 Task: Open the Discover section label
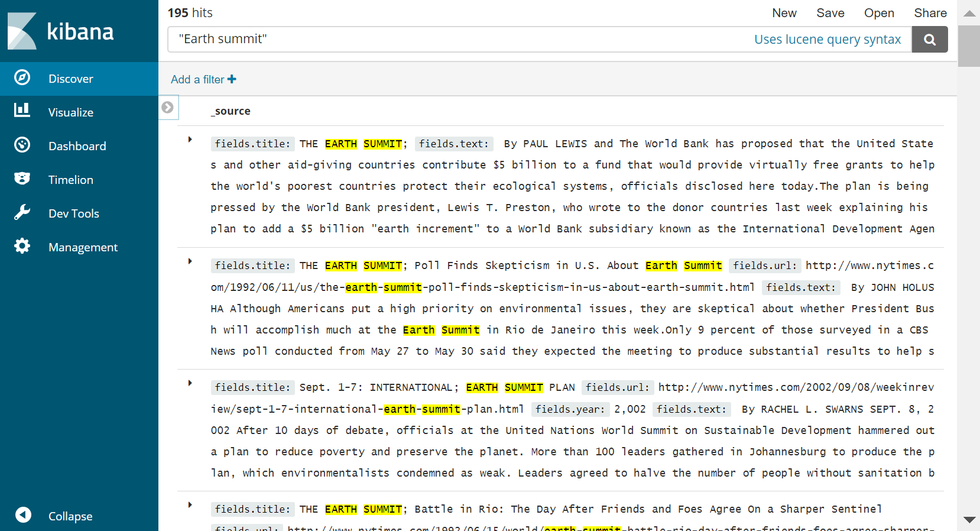click(71, 79)
